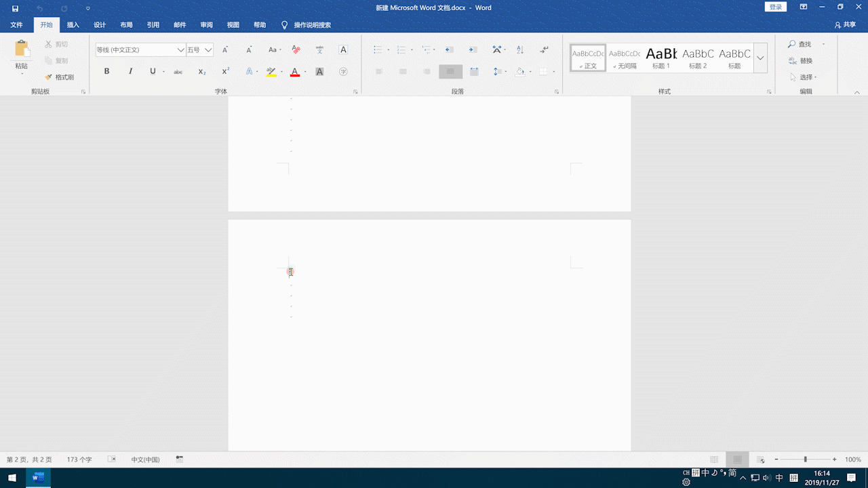The height and width of the screenshot is (488, 868).
Task: Toggle Italic formatting
Action: 130,71
